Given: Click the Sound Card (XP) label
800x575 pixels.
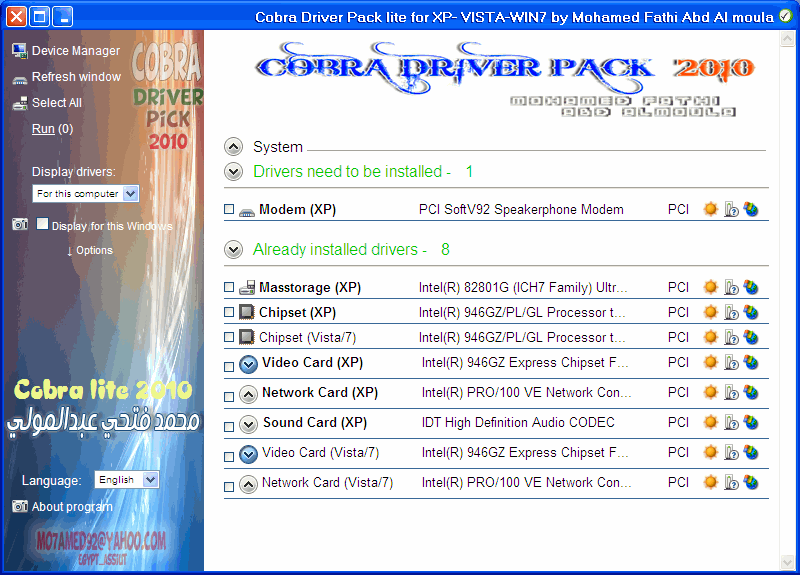Looking at the screenshot, I should tap(315, 422).
